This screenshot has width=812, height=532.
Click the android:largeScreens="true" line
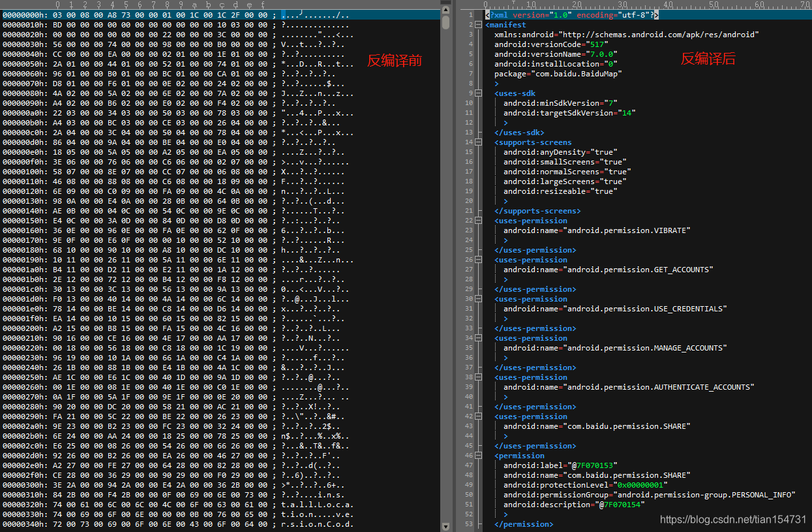tap(565, 181)
